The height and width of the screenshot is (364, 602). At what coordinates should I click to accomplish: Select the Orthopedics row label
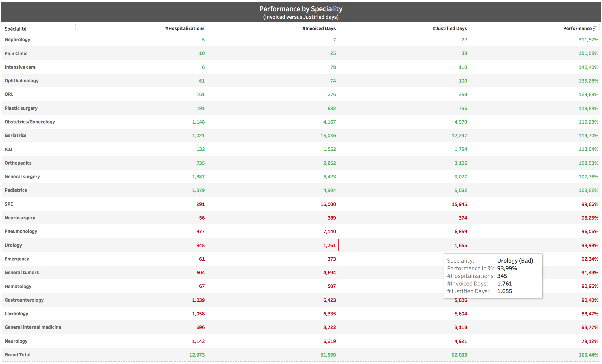(18, 163)
